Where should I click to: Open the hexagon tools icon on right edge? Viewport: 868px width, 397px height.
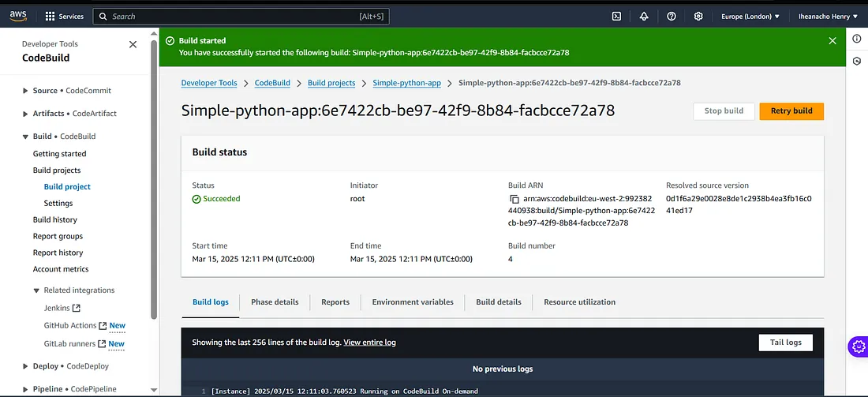pyautogui.click(x=857, y=61)
